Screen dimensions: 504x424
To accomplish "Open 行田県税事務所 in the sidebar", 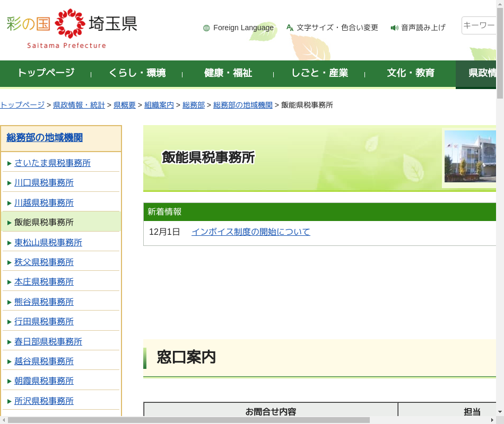I will [44, 322].
